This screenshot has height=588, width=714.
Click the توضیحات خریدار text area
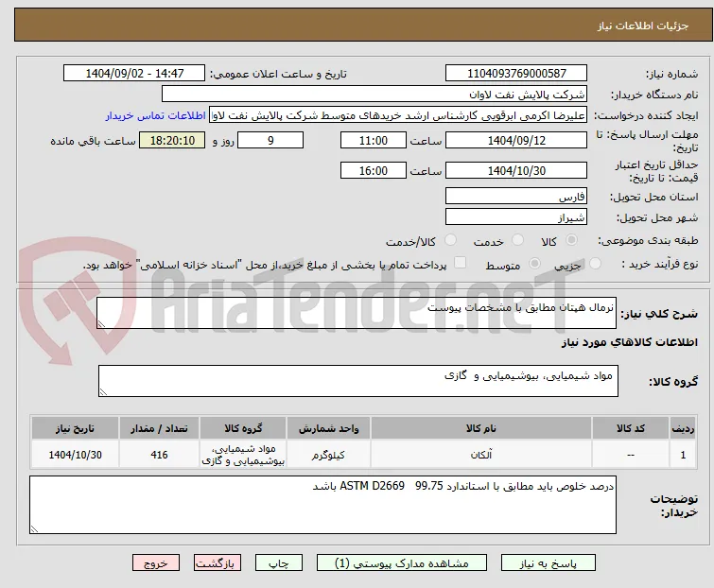click(322, 505)
